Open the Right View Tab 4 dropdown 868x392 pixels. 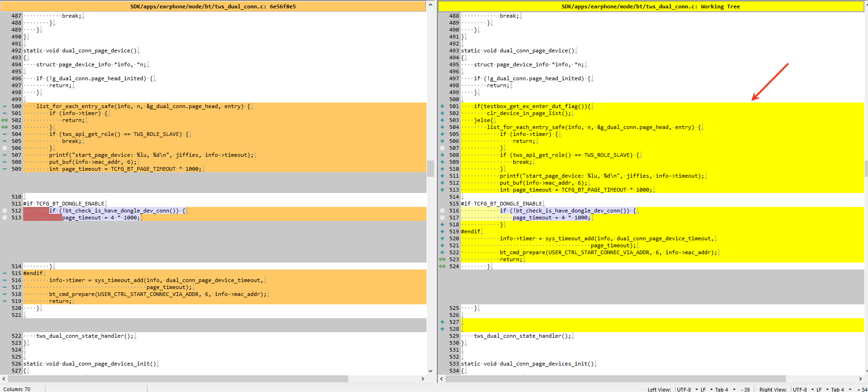point(841,389)
